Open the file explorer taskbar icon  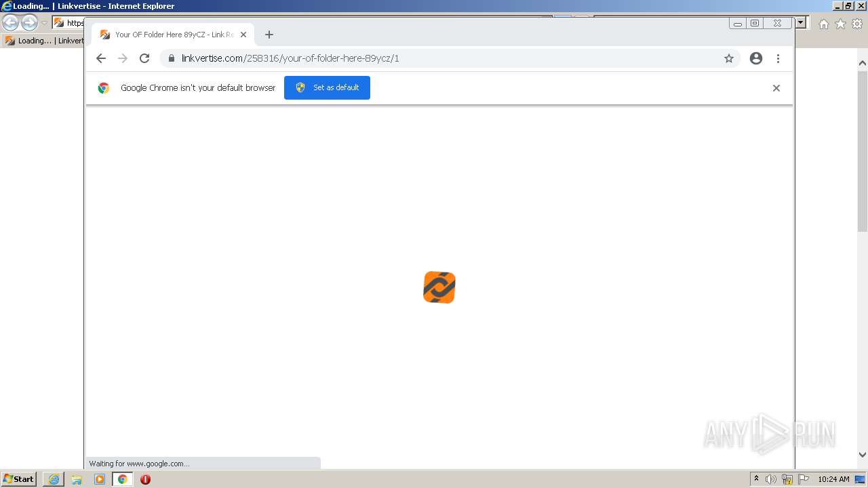tap(77, 479)
